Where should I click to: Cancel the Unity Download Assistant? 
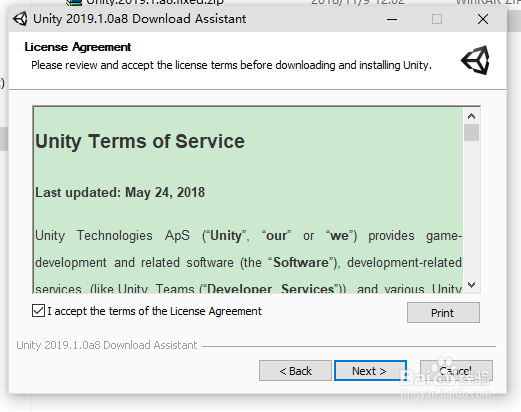(x=456, y=371)
